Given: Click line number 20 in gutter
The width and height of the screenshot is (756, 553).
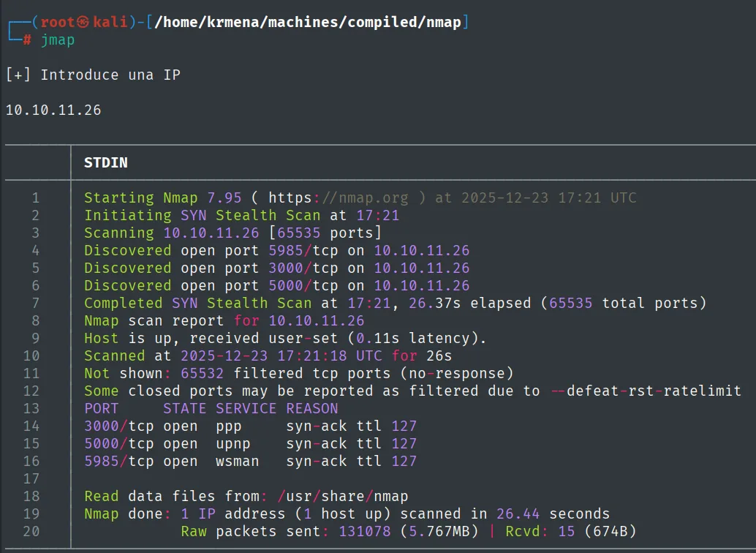Looking at the screenshot, I should (x=31, y=531).
